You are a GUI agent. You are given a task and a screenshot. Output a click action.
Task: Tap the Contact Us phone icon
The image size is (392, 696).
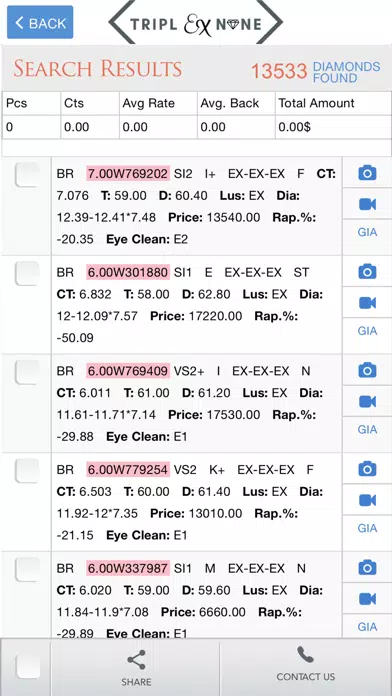point(305,655)
